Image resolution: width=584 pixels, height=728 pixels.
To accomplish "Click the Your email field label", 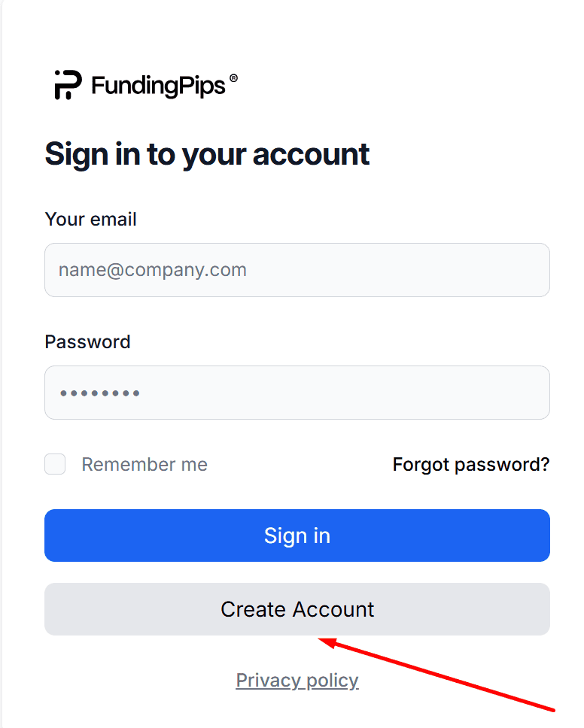I will [x=90, y=219].
